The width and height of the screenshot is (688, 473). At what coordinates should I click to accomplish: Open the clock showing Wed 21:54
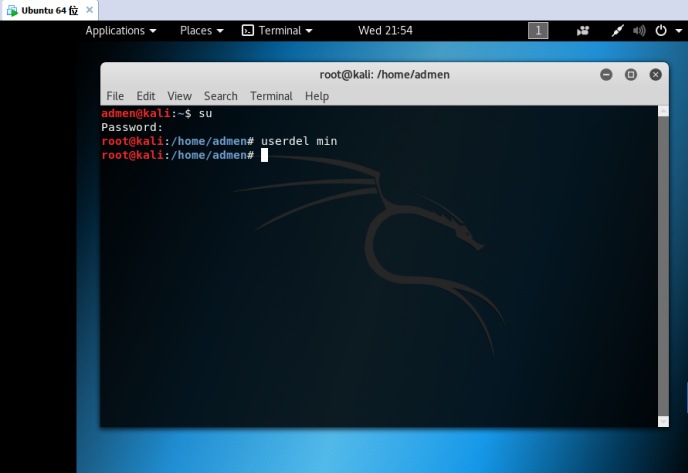[x=385, y=31]
